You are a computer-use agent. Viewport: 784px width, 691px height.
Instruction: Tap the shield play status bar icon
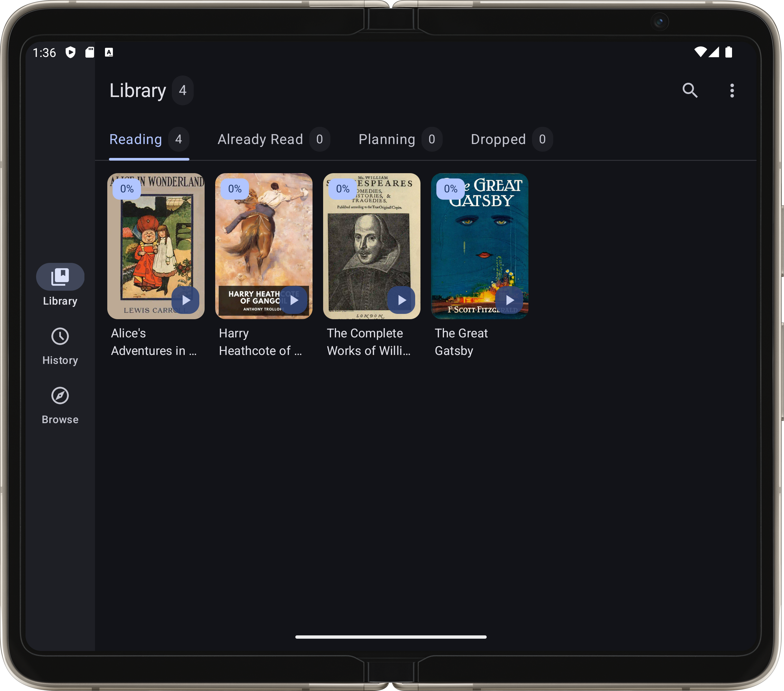click(71, 52)
